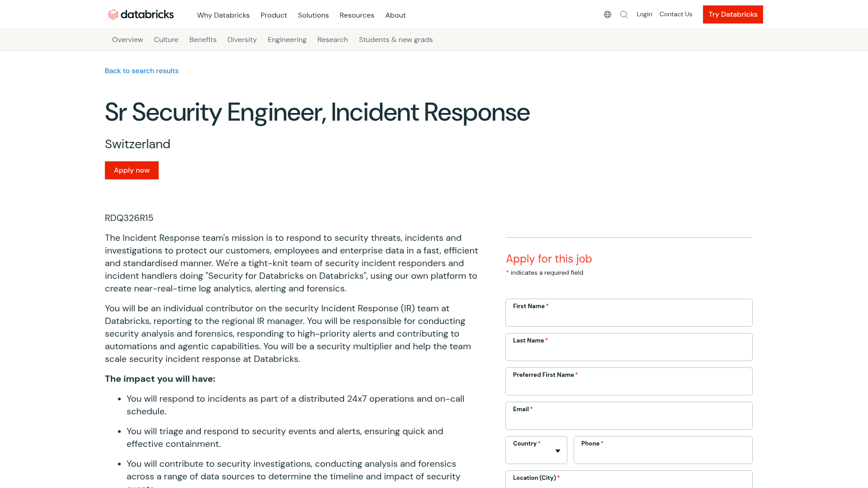The image size is (868, 488).
Task: Click Try Databricks button
Action: [x=733, y=14]
